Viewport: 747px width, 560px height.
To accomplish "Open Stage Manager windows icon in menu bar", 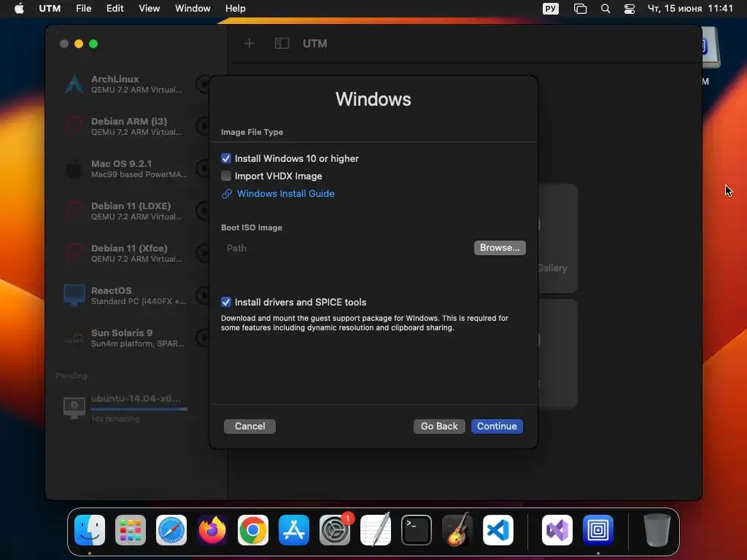I will (x=580, y=9).
